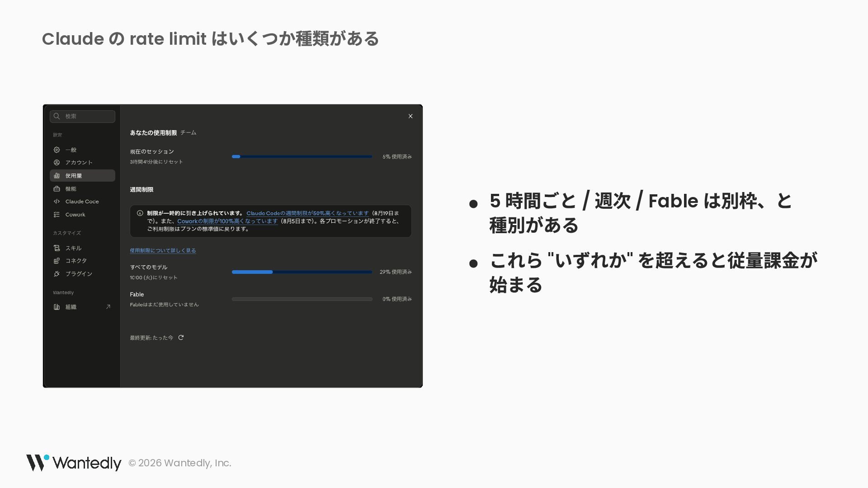This screenshot has height=488, width=868.
Task: Click the 29% 使用済み value
Action: 396,272
